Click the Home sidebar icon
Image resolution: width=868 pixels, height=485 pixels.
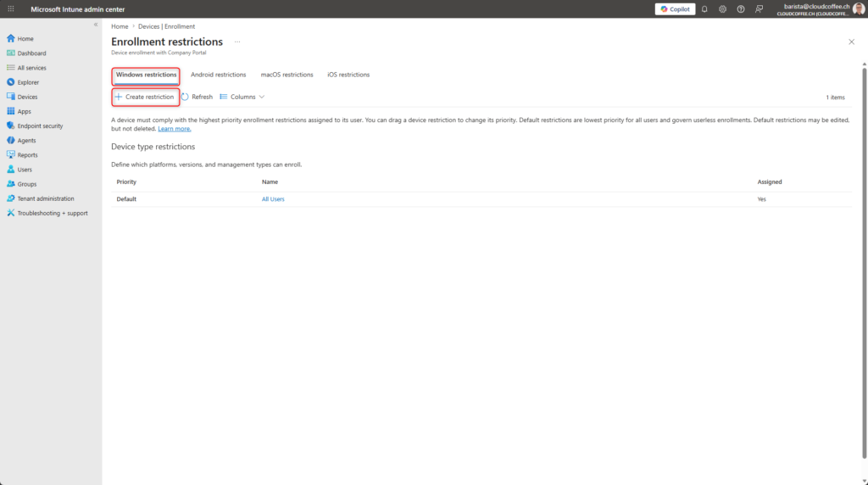[x=10, y=38]
